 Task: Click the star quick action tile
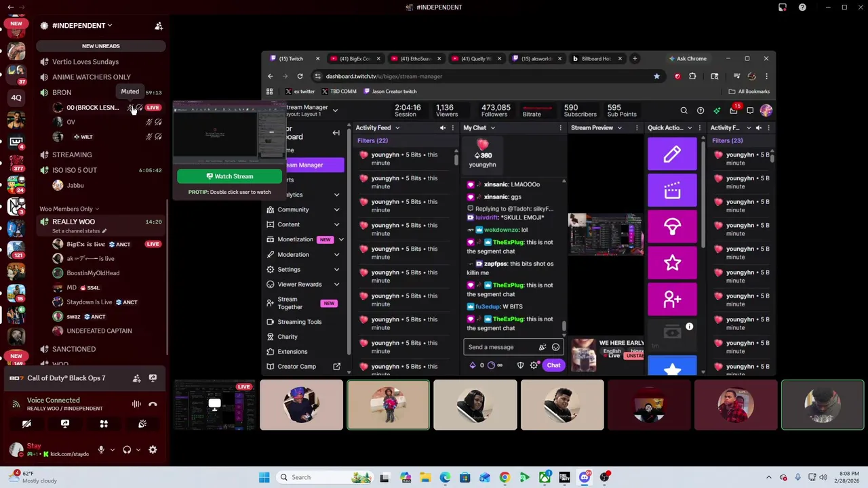(x=672, y=262)
